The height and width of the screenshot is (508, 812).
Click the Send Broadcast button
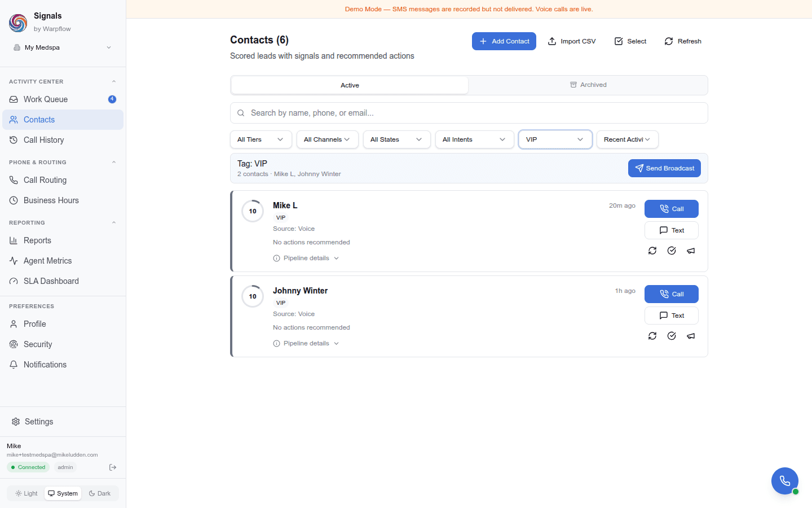click(664, 168)
